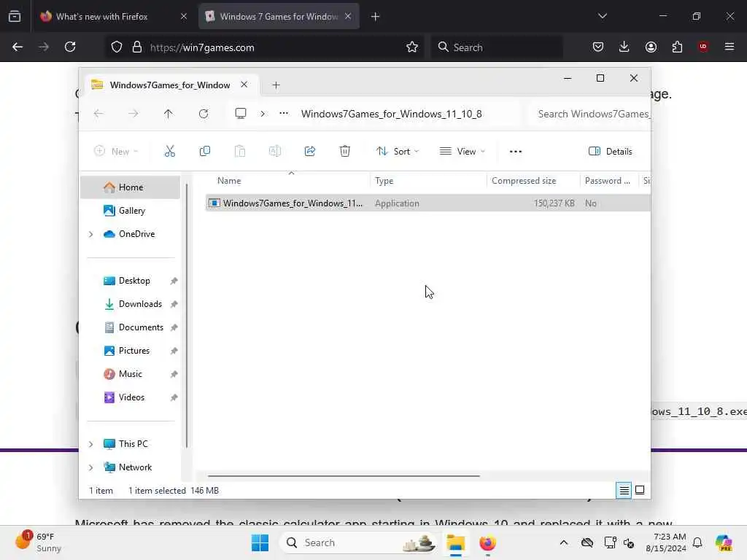Click the Copy icon in Explorer toolbar
Screen dimensions: 747x560
click(205, 152)
